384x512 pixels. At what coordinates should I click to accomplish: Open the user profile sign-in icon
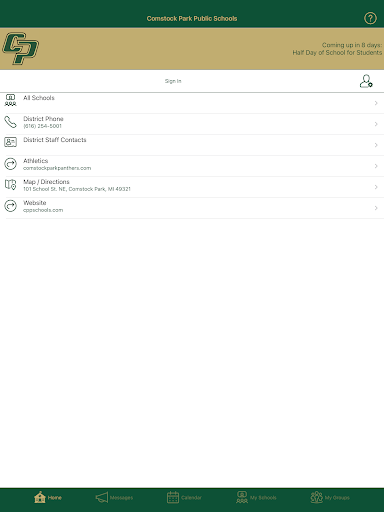366,81
